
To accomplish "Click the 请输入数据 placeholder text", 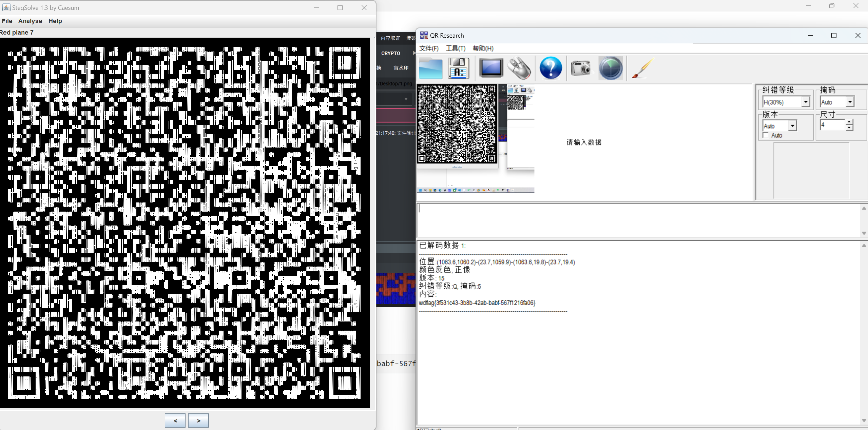I will pyautogui.click(x=584, y=142).
